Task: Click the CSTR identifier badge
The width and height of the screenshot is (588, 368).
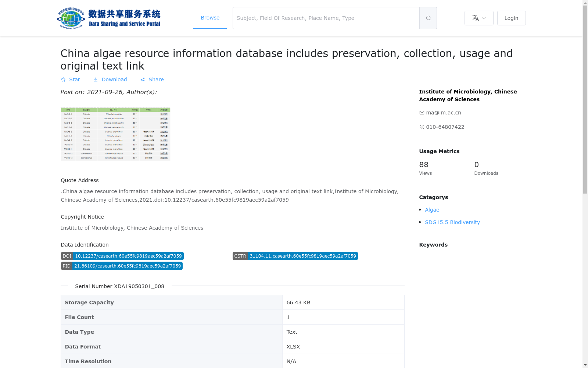Action: (295, 256)
